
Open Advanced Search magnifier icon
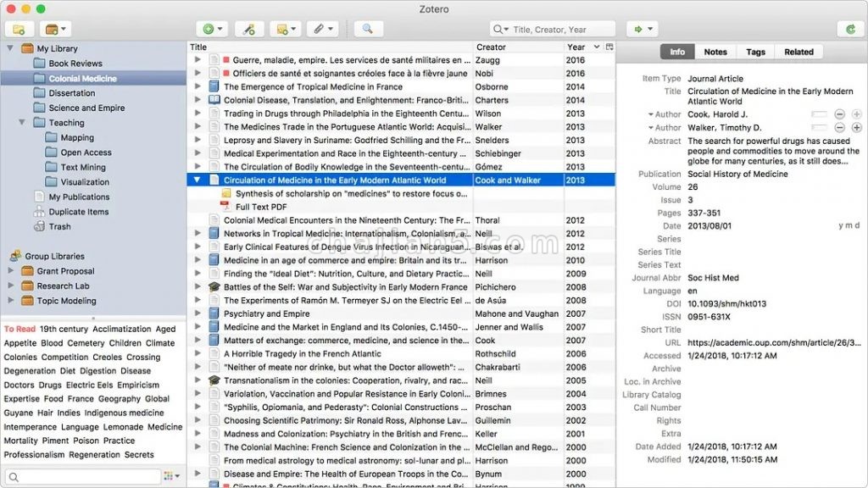[368, 30]
